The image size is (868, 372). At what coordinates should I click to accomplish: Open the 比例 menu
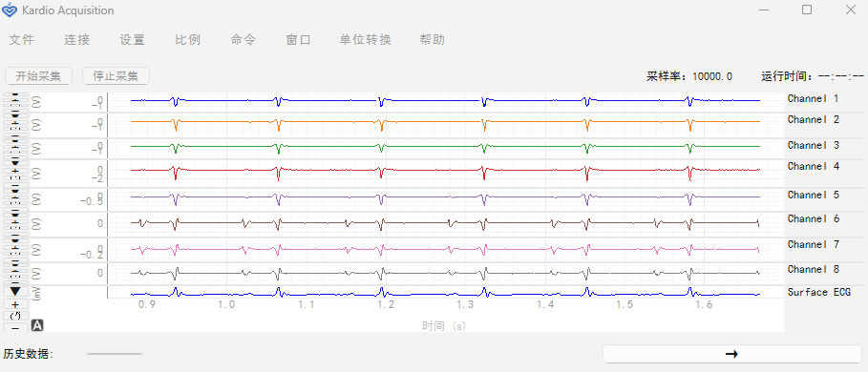(x=188, y=40)
